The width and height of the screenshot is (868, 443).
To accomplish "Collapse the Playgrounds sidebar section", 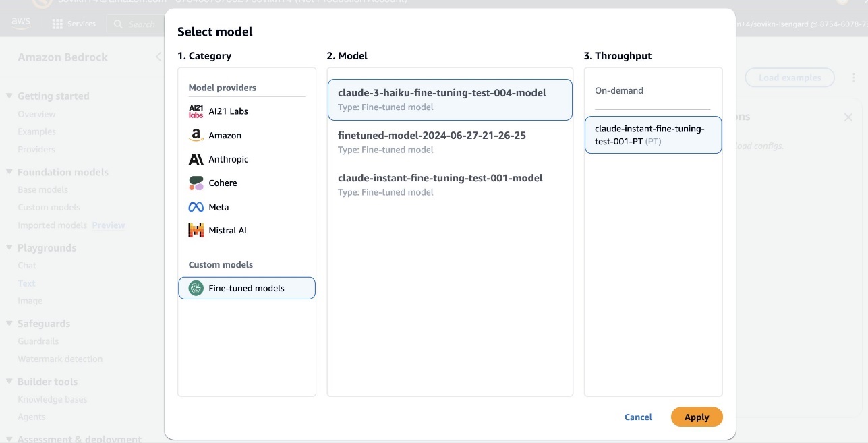I will [x=9, y=248].
